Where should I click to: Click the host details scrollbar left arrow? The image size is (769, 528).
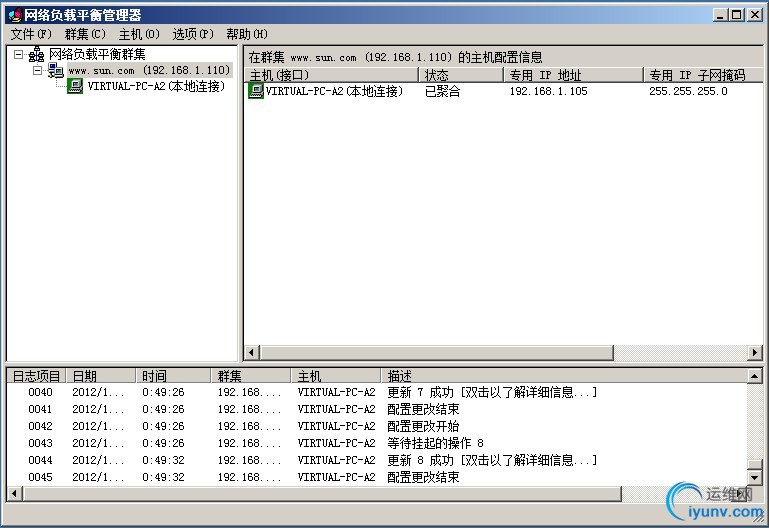tap(252, 352)
